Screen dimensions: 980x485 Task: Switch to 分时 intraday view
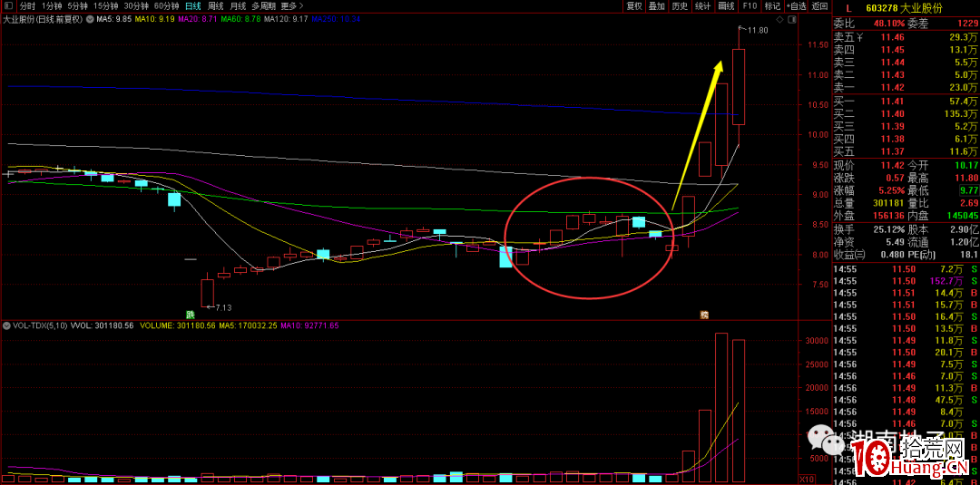[x=27, y=6]
